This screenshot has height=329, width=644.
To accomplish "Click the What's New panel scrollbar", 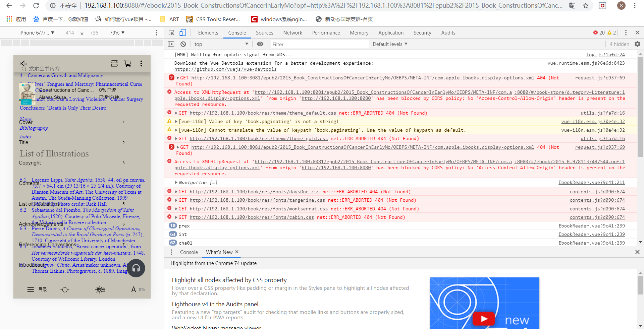I will pos(640,285).
